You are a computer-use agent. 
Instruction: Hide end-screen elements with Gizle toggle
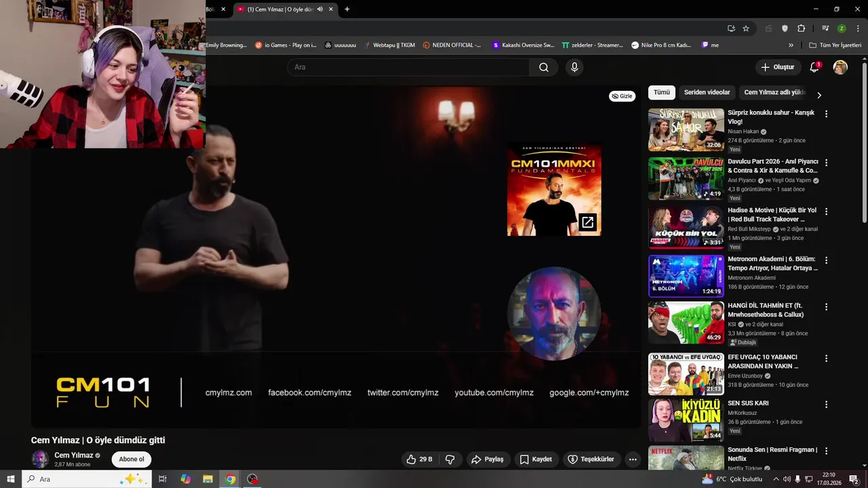point(622,96)
